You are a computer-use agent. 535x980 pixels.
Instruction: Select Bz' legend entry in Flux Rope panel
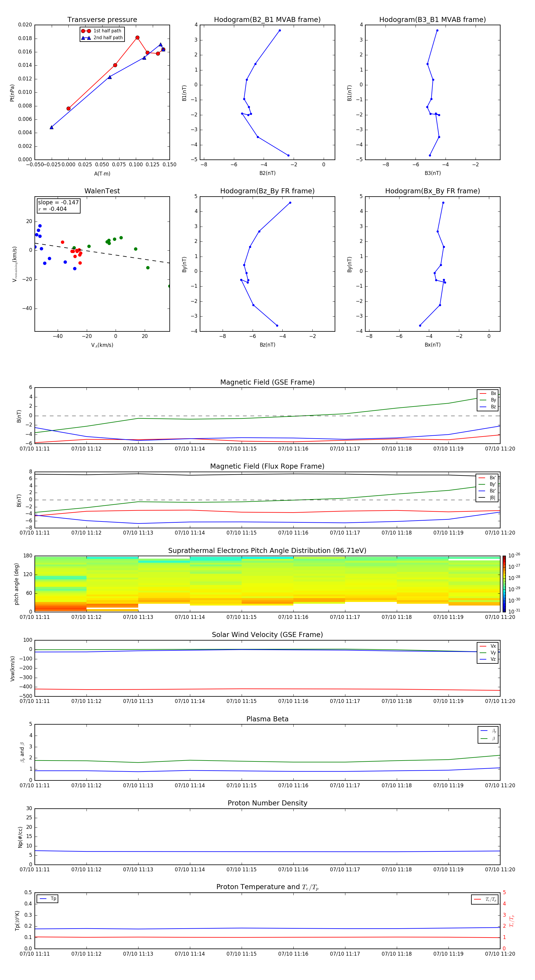[488, 491]
